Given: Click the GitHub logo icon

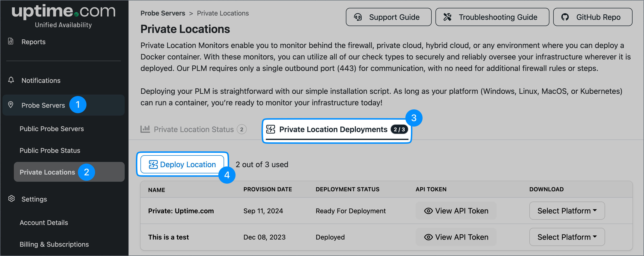Looking at the screenshot, I should coord(565,17).
